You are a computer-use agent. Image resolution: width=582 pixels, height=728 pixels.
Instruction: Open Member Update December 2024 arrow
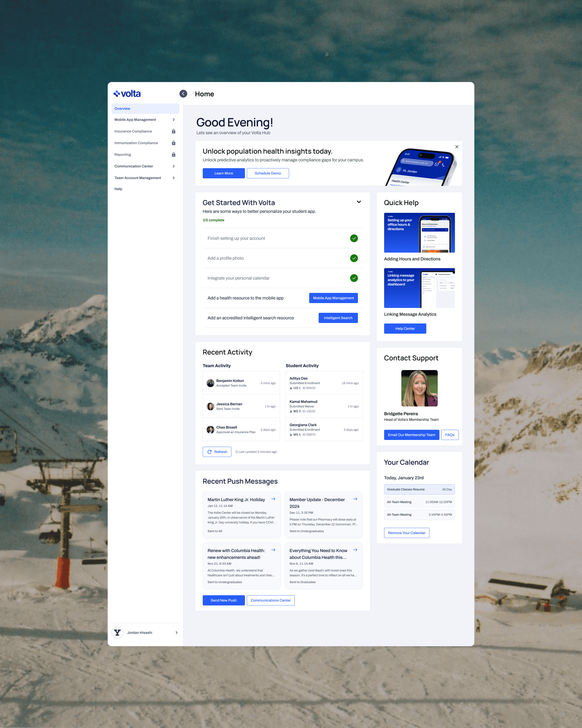(355, 499)
